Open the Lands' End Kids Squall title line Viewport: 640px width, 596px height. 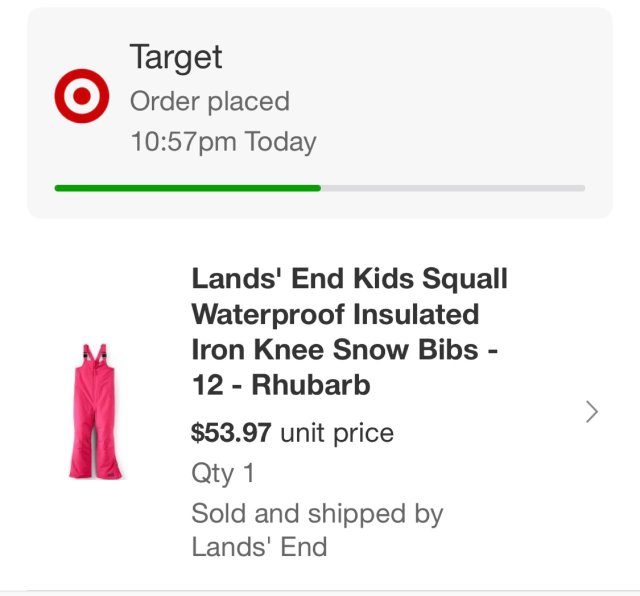tap(350, 278)
